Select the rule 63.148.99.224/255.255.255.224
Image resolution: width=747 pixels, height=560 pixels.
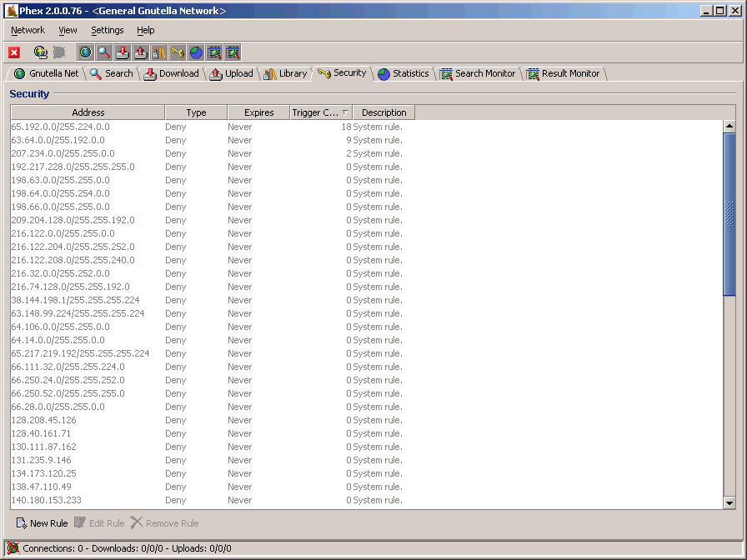coord(213,313)
